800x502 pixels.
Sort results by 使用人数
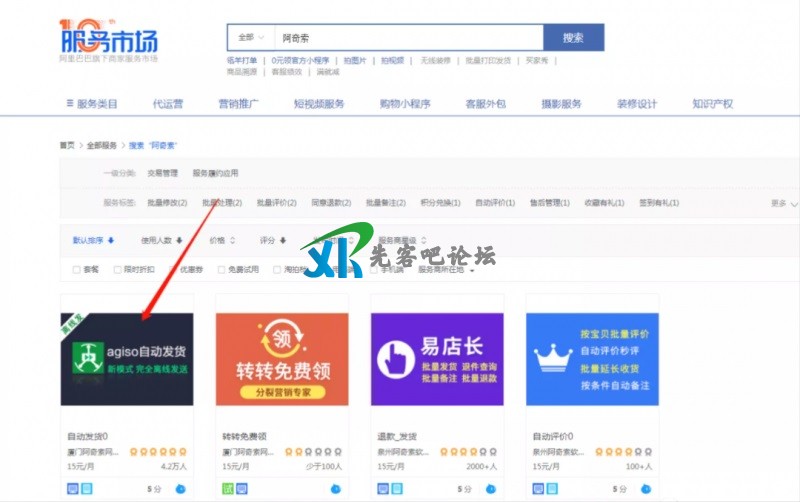(x=162, y=240)
